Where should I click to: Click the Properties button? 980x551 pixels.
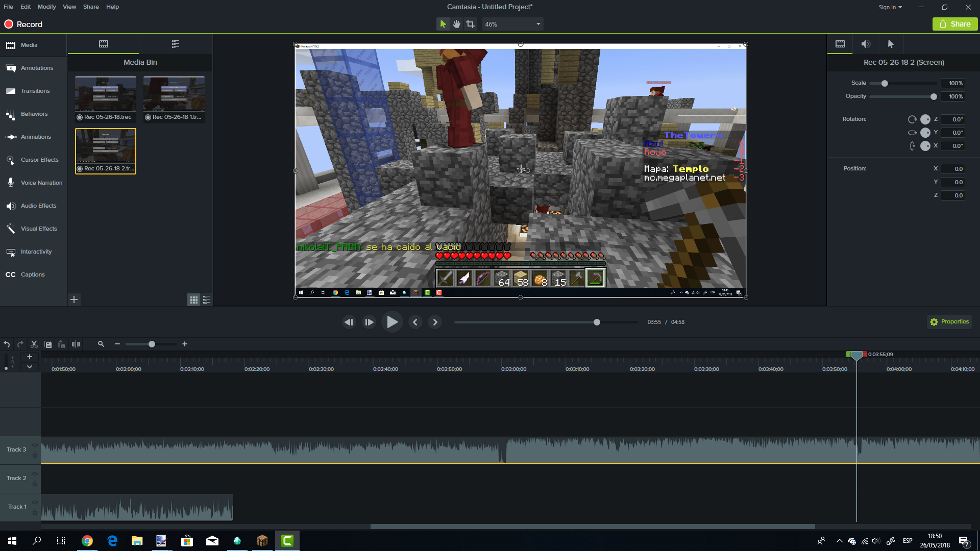pos(949,322)
